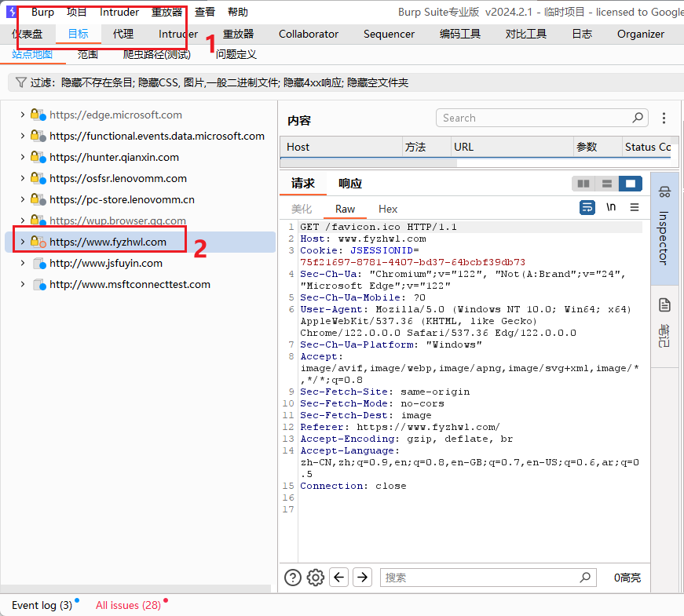Viewport: 684px width, 616px height.
Task: Open the Inspector side panel
Action: tap(664, 228)
